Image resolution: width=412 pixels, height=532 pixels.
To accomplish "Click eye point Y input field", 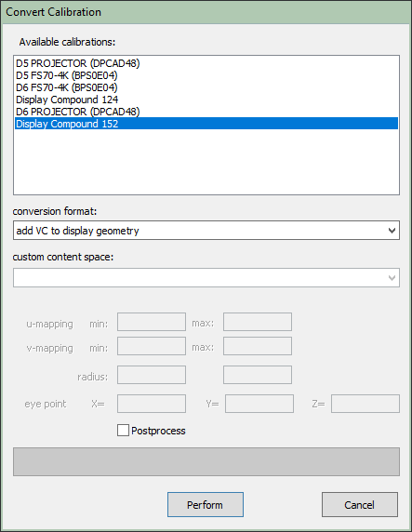I will (x=259, y=404).
